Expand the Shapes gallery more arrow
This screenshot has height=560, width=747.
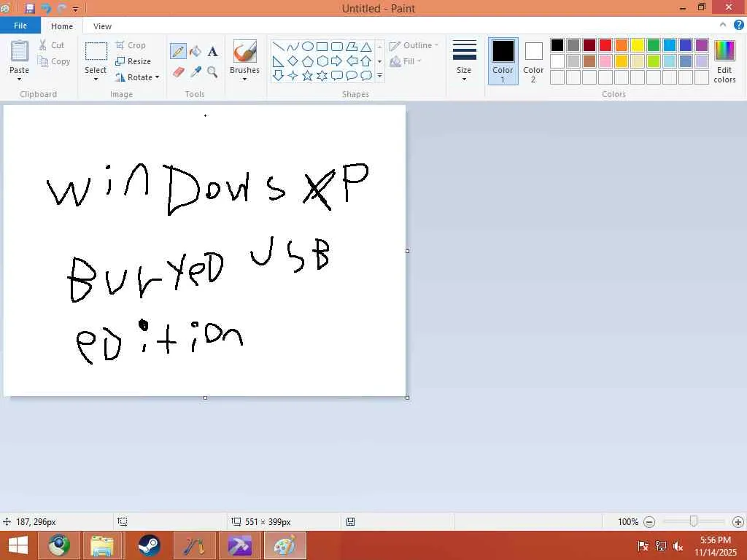(379, 75)
